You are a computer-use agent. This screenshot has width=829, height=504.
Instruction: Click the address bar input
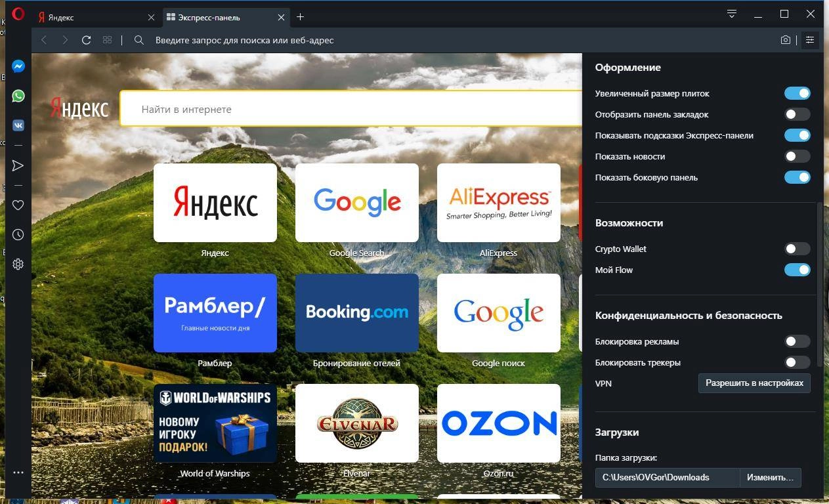coord(459,40)
